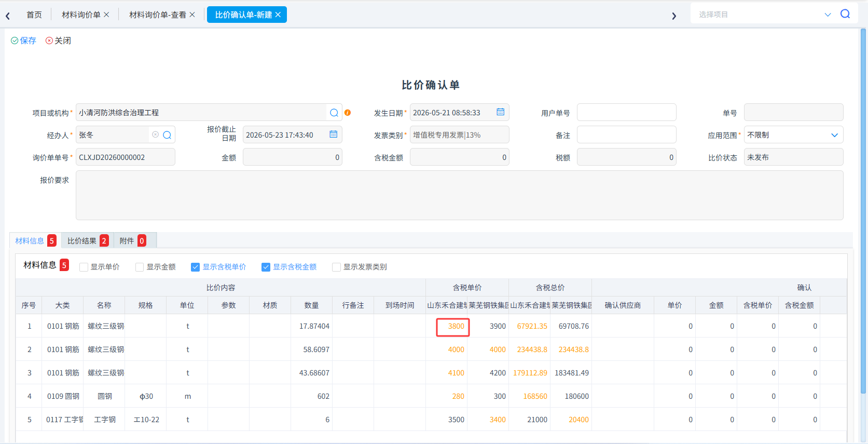Clear the 经办人 field value

pos(155,134)
